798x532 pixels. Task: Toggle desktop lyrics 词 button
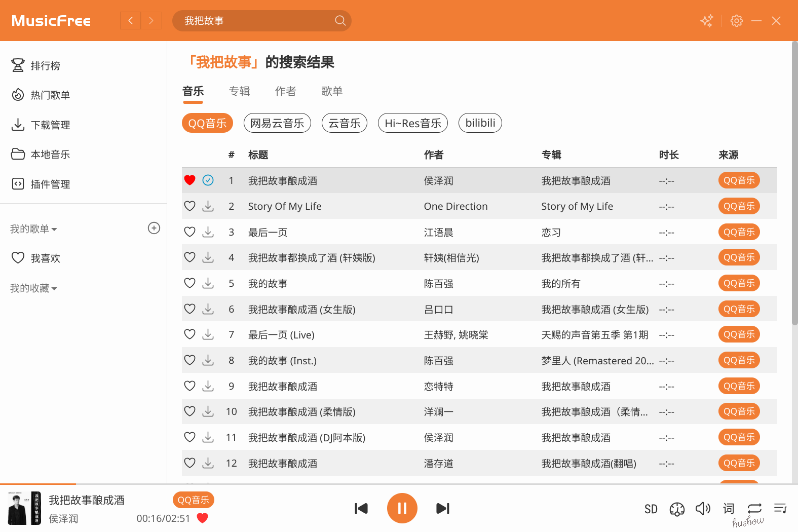pyautogui.click(x=729, y=508)
